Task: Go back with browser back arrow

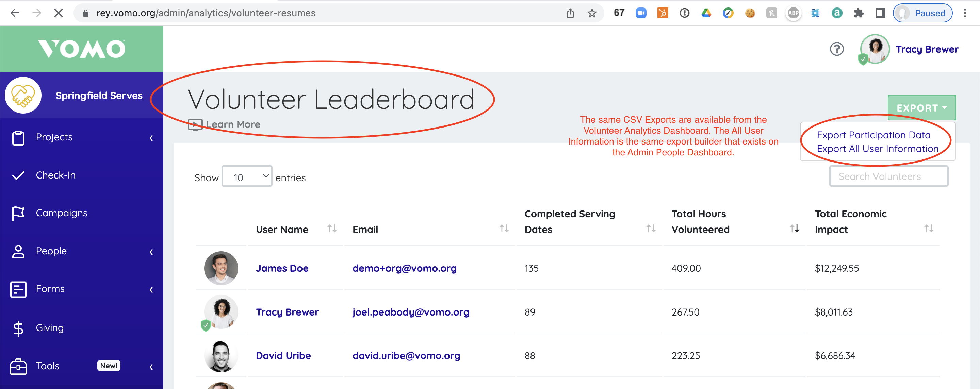Action: pos(15,13)
